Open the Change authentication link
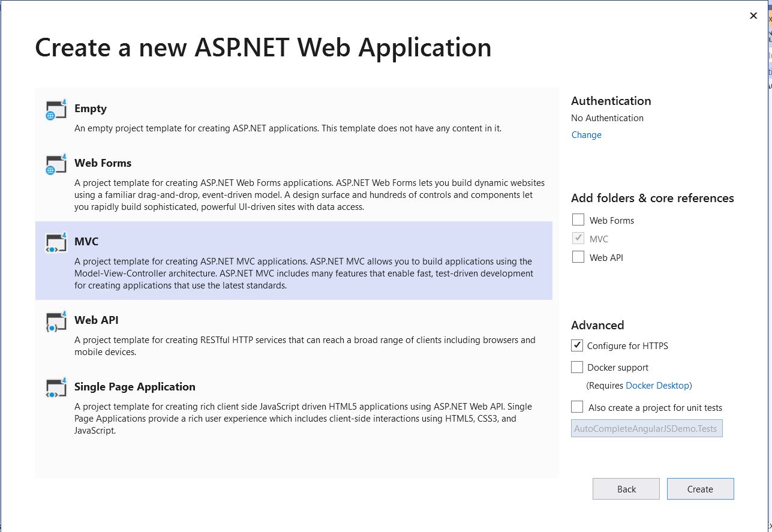The image size is (772, 532). [586, 135]
